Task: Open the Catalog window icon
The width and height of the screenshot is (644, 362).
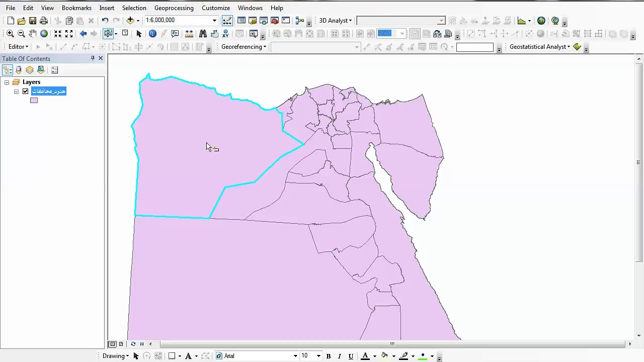Action: click(x=253, y=21)
